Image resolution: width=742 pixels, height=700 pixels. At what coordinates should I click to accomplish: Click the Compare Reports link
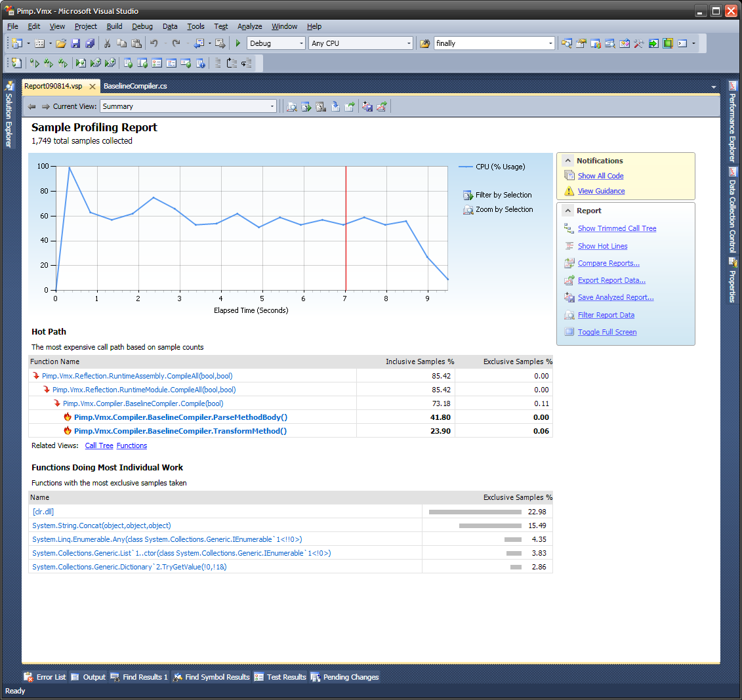click(x=609, y=263)
